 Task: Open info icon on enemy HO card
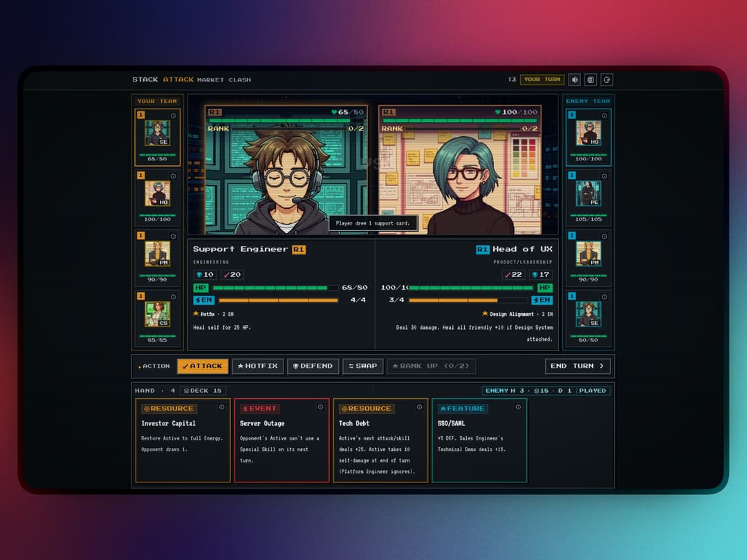tap(604, 115)
